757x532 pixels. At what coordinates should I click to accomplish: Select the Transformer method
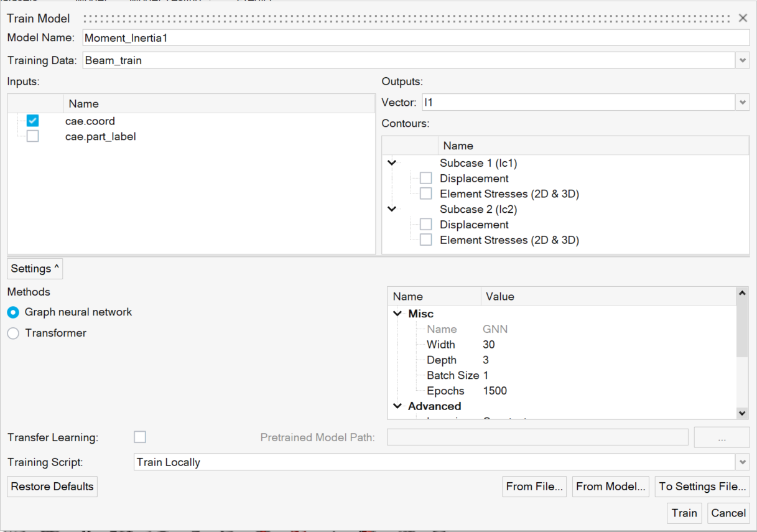[13, 333]
